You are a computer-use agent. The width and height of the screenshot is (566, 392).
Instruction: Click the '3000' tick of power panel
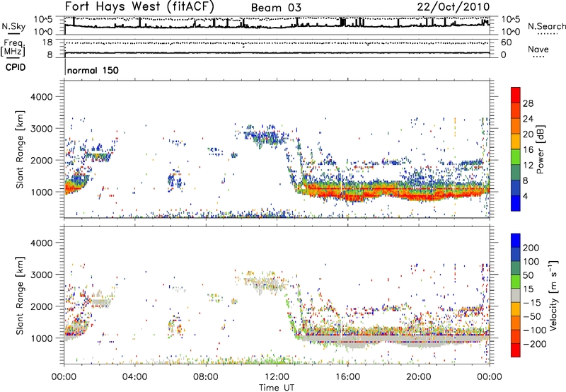pyautogui.click(x=42, y=129)
